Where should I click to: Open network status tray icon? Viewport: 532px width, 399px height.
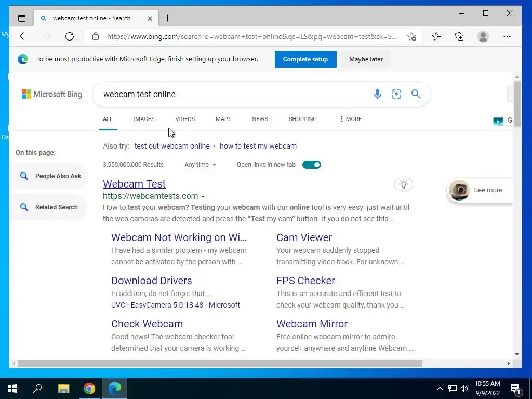(453, 389)
